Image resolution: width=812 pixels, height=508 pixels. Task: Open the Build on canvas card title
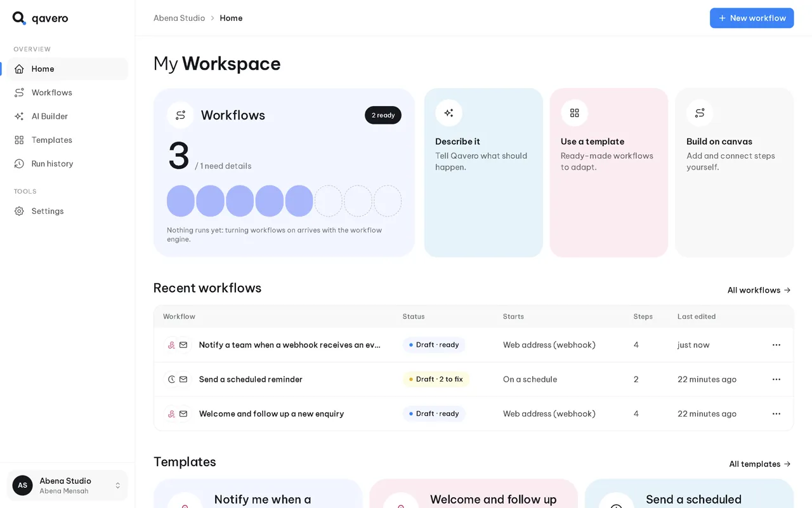(719, 142)
